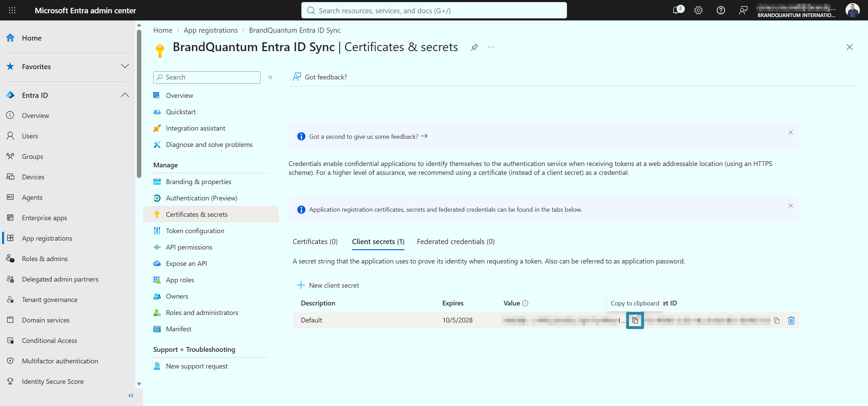Copy the client secret value to clipboard
This screenshot has width=868, height=406.
[635, 320]
